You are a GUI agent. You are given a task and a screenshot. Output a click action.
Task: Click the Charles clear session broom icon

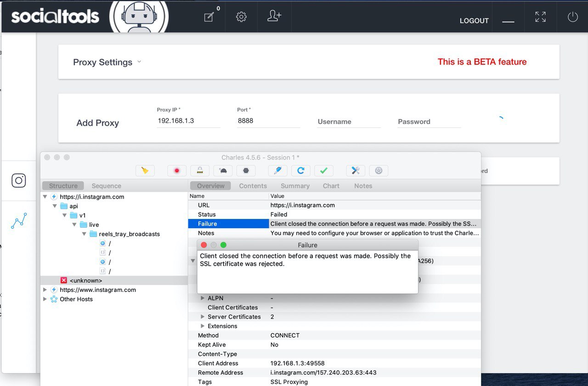(145, 171)
